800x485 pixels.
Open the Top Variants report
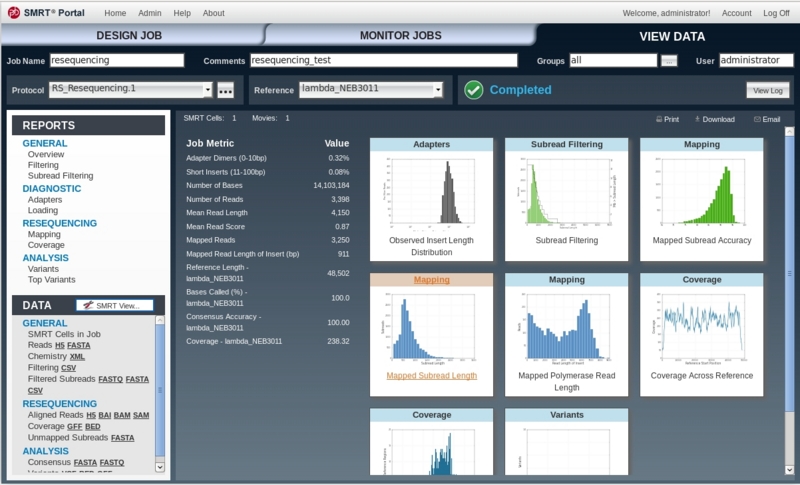point(52,279)
